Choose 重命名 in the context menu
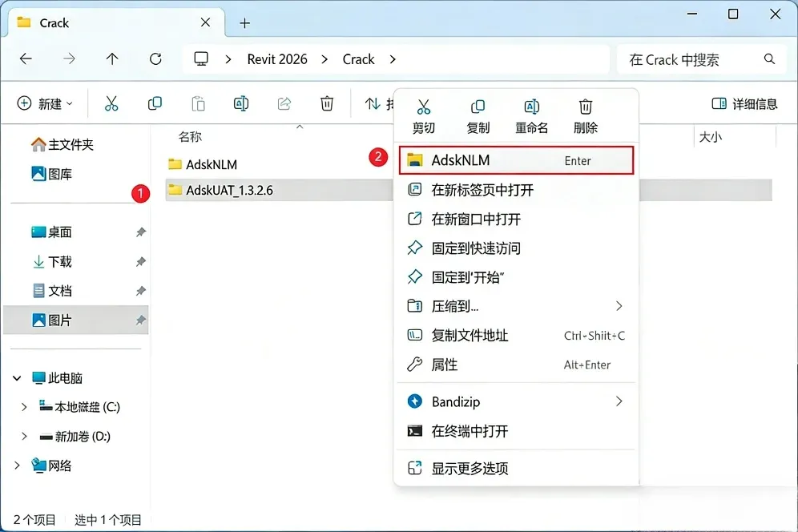 pyautogui.click(x=532, y=117)
